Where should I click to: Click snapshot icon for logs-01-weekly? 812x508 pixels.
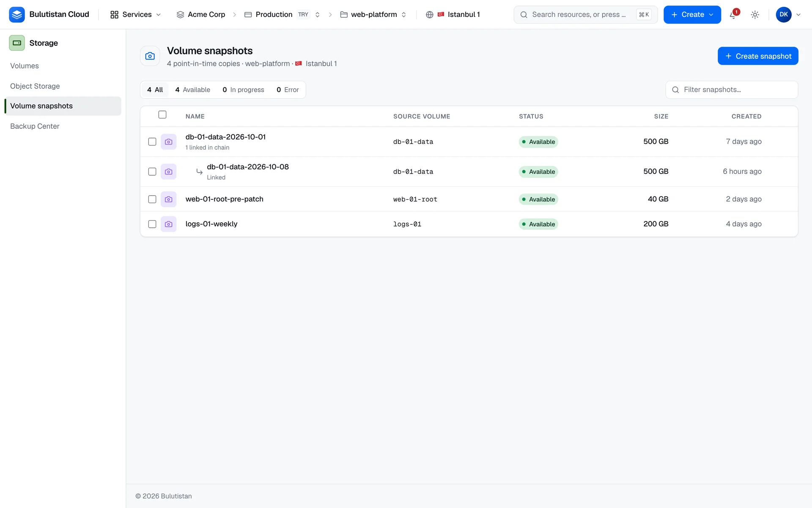click(x=168, y=224)
